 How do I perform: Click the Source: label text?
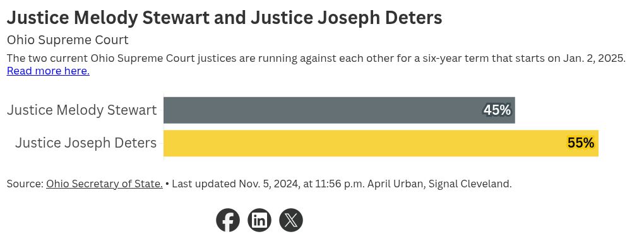pos(25,184)
